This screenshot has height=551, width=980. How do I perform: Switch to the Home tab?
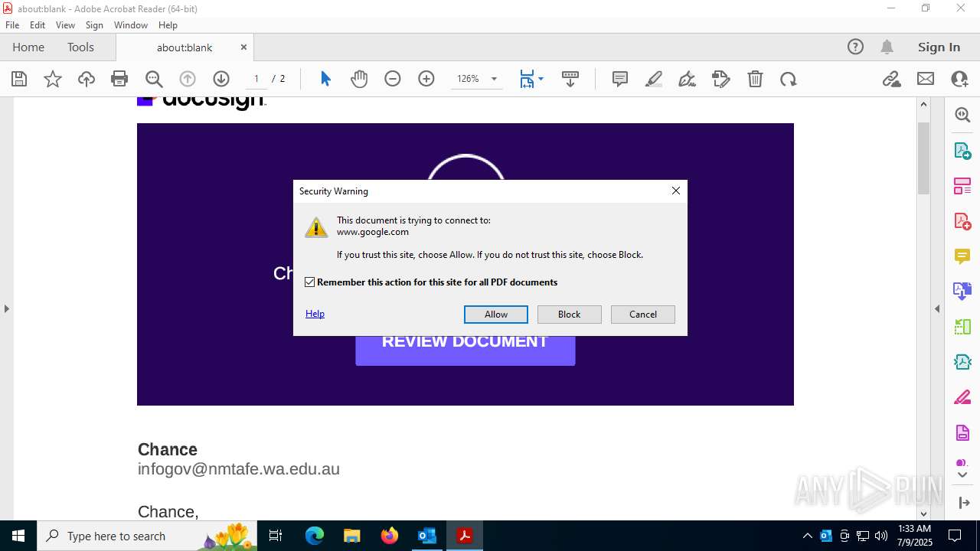coord(28,47)
